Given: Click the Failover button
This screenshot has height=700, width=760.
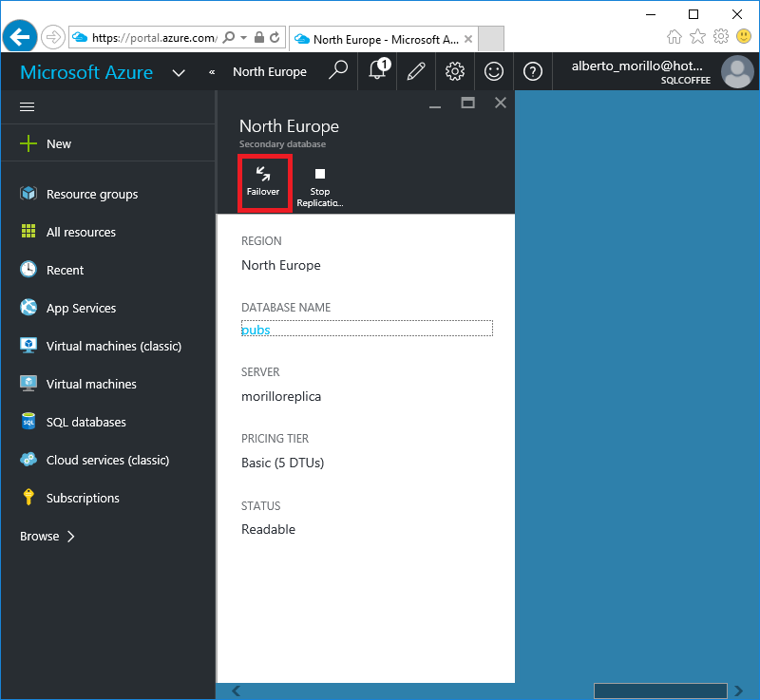Looking at the screenshot, I should (263, 182).
